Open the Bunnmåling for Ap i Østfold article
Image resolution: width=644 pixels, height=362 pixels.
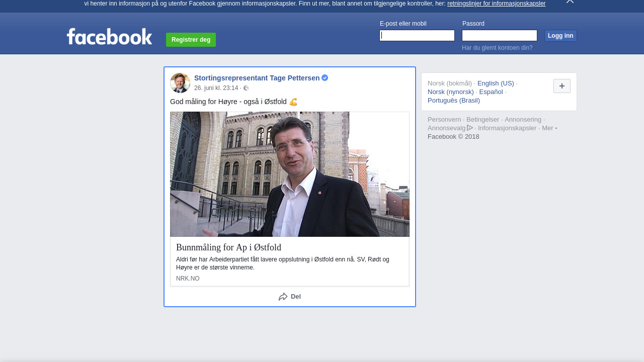click(228, 247)
